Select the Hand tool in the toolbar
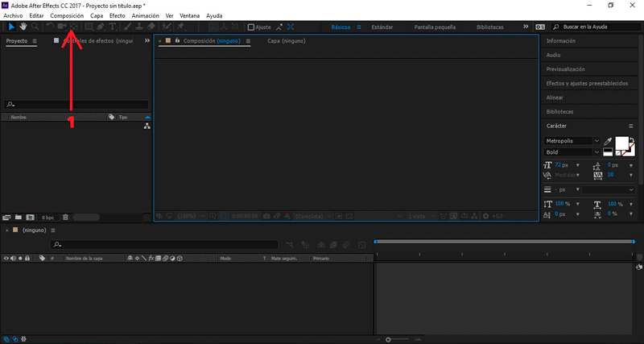Image resolution: width=644 pixels, height=344 pixels. pos(23,27)
